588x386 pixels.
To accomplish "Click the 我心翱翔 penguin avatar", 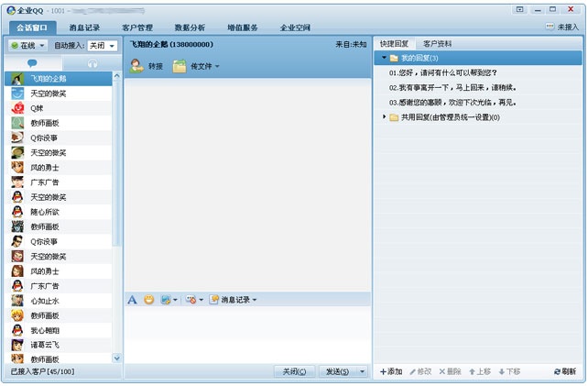I will (17, 330).
